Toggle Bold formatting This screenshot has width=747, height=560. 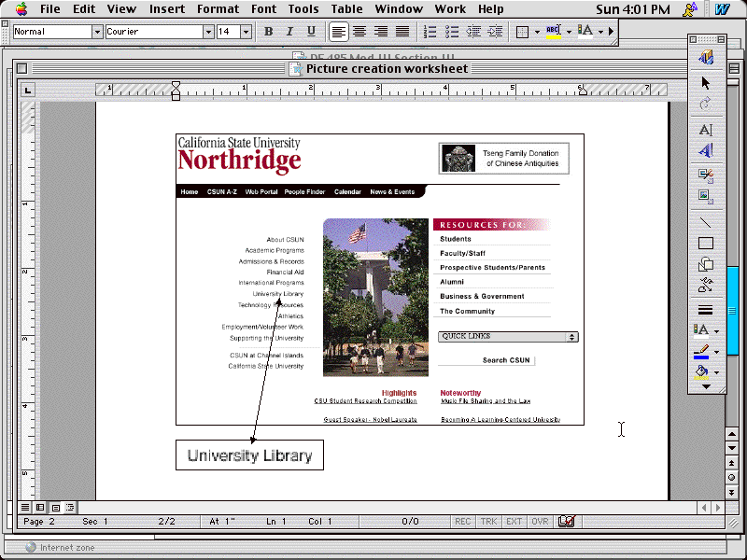coord(268,32)
